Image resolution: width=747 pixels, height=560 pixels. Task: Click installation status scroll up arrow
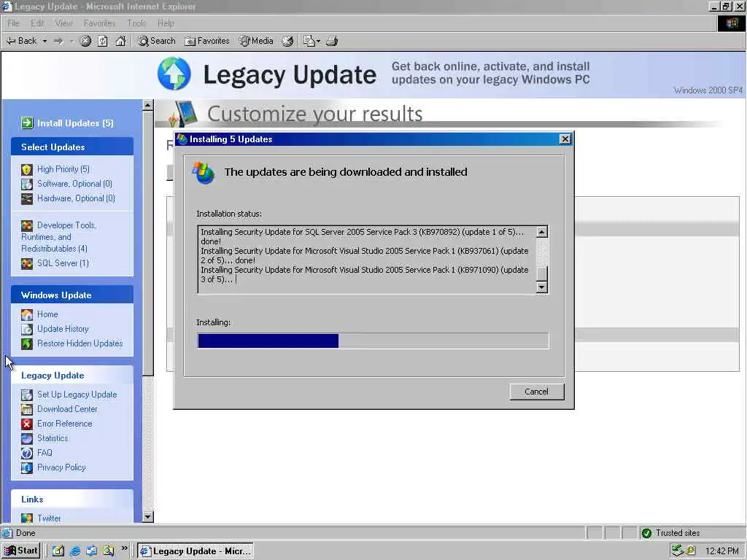pos(542,232)
